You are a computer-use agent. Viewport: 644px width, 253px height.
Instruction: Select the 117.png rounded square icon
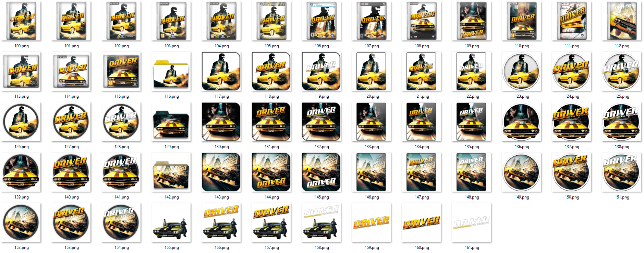pos(221,71)
